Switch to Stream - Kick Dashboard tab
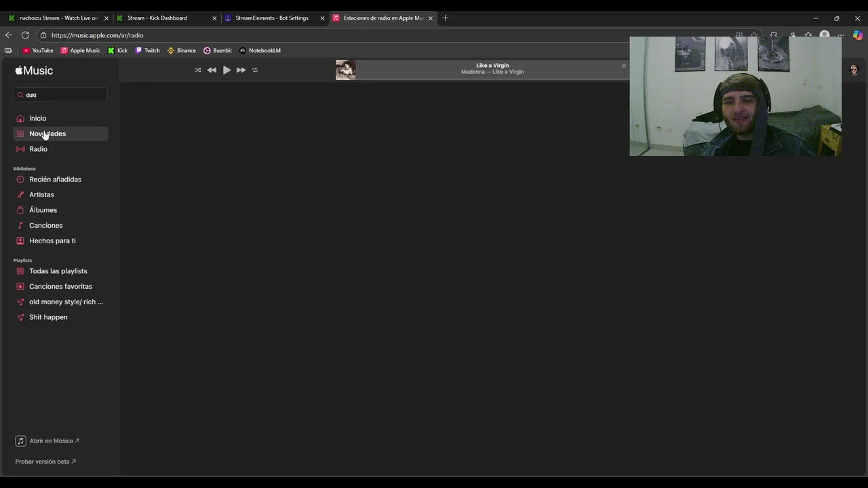Image resolution: width=868 pixels, height=488 pixels. click(166, 18)
